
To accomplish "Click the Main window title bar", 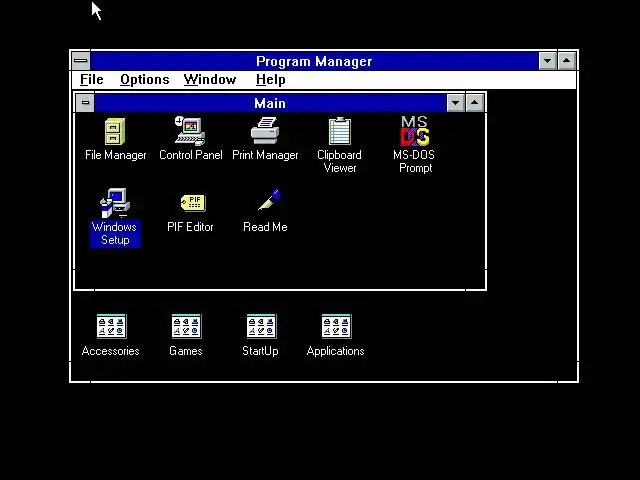I will tap(270, 103).
